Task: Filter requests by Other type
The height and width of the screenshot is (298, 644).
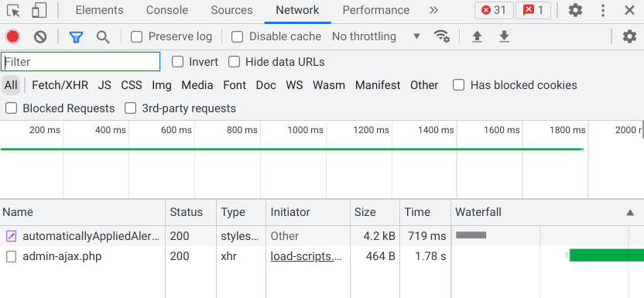Action: (424, 85)
